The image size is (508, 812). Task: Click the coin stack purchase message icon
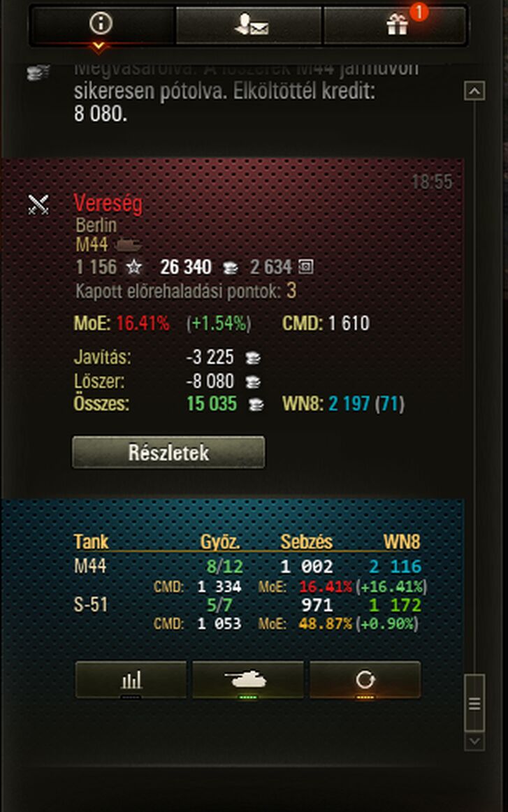pos(38,73)
